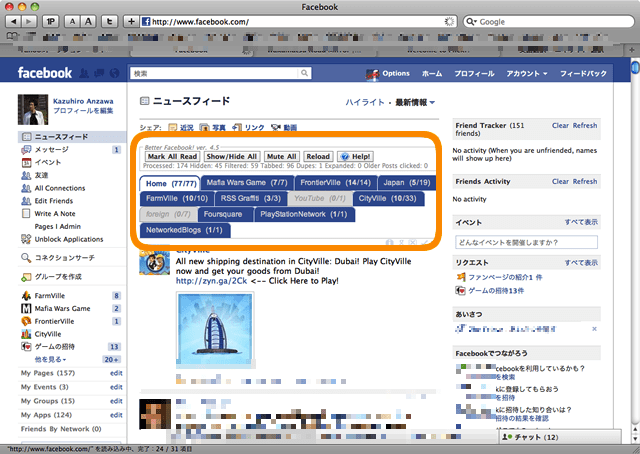This screenshot has height=454, width=640.
Task: Focus the event creation input field
Action: click(x=526, y=242)
